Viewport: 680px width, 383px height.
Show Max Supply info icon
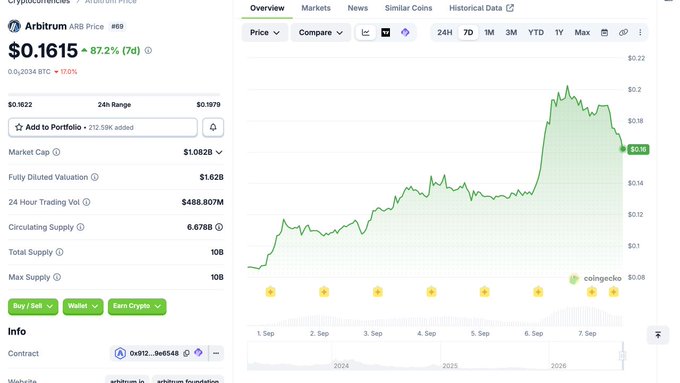tap(57, 277)
